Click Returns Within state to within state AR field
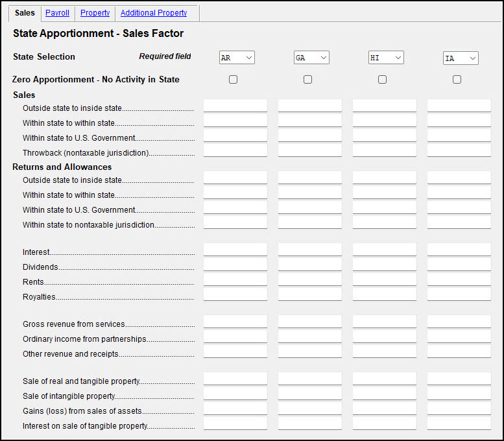Image resolution: width=504 pixels, height=441 pixels. (235, 193)
